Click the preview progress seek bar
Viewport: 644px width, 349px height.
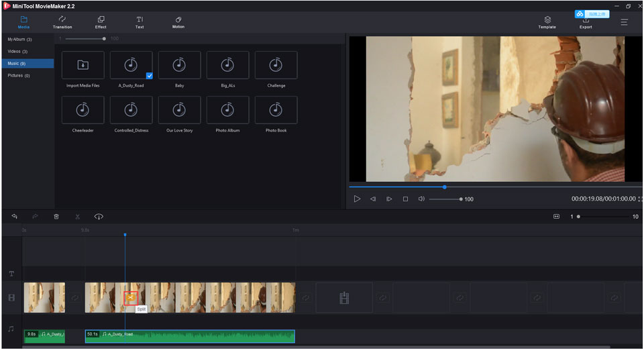tap(495, 187)
